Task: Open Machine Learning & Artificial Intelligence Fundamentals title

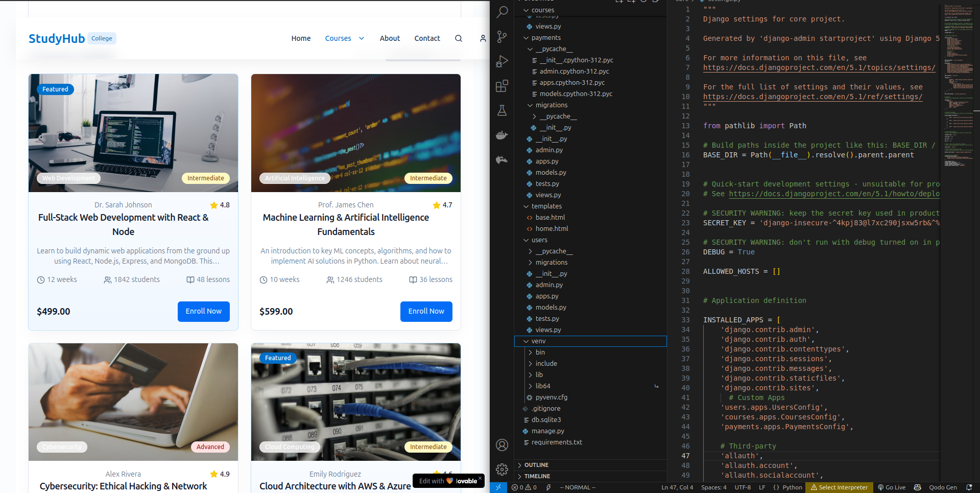Action: pos(346,224)
